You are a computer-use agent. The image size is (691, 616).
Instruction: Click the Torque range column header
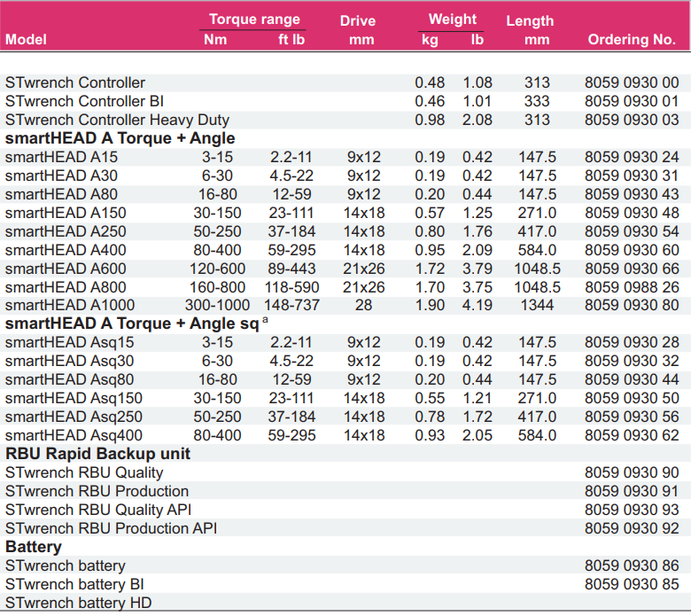click(254, 19)
